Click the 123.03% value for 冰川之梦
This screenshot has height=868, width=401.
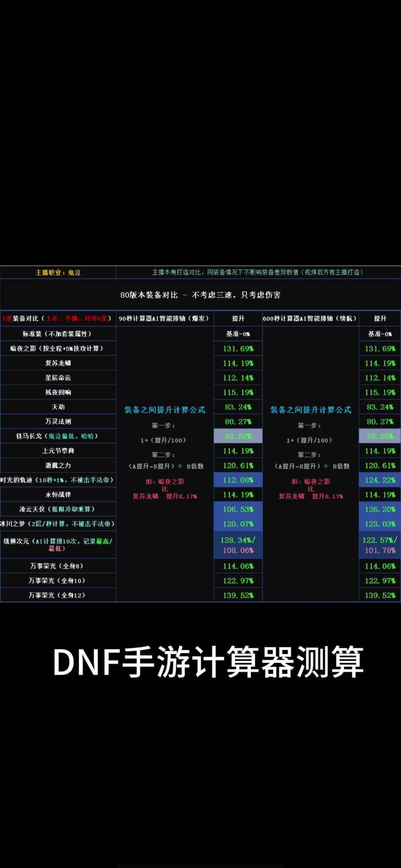click(x=380, y=524)
